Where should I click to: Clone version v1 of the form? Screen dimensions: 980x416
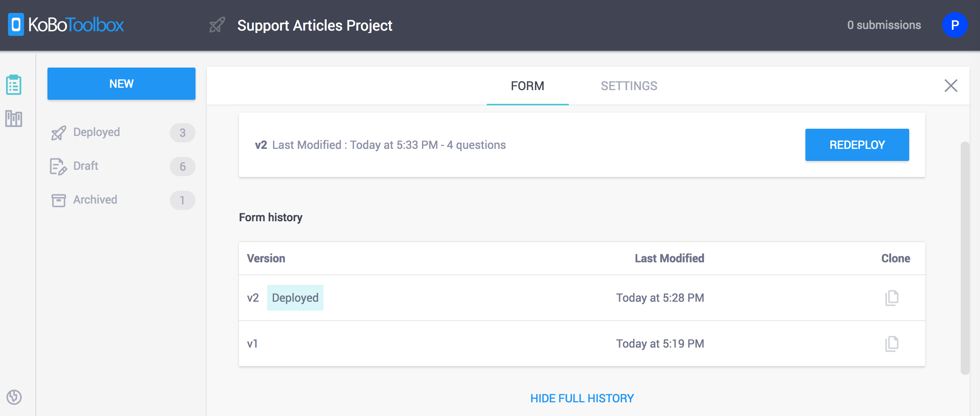[x=891, y=344]
